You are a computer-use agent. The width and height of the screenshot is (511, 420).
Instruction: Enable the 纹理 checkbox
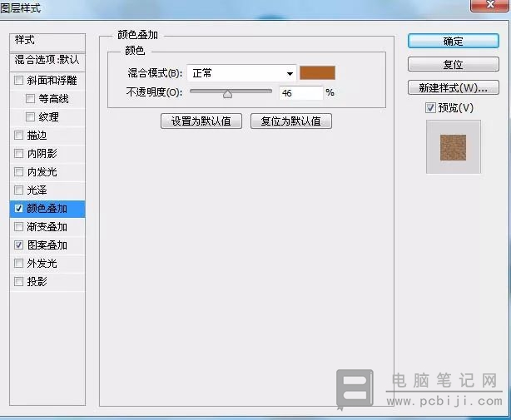click(30, 116)
